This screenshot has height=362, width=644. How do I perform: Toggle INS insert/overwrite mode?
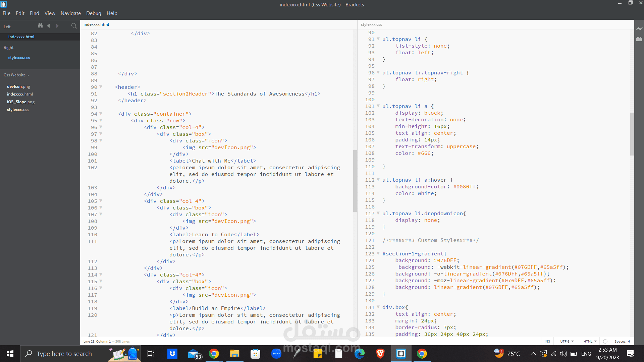[x=547, y=341]
